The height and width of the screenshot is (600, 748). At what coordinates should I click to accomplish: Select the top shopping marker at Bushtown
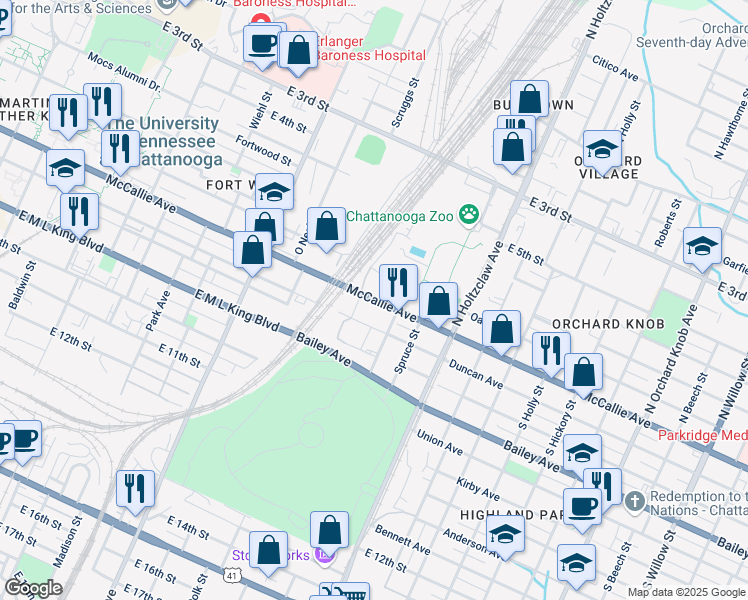click(530, 98)
